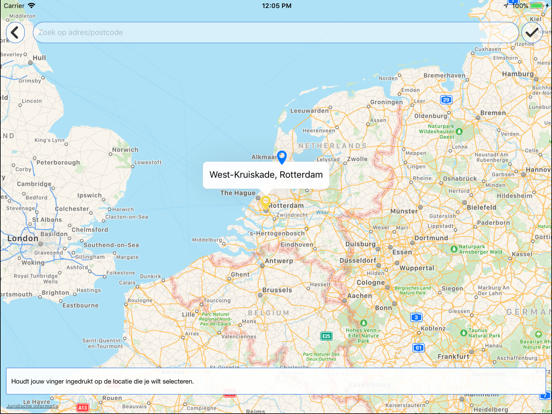Click the Bremen city label

point(493,113)
